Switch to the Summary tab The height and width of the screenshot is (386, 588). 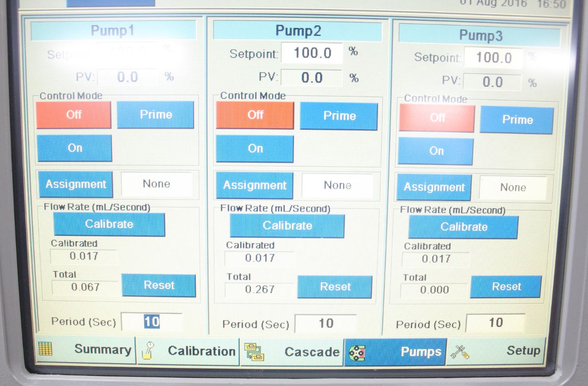(x=102, y=349)
